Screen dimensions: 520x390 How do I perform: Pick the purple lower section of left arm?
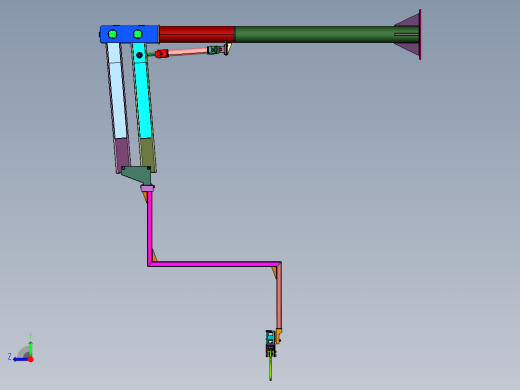coord(122,155)
